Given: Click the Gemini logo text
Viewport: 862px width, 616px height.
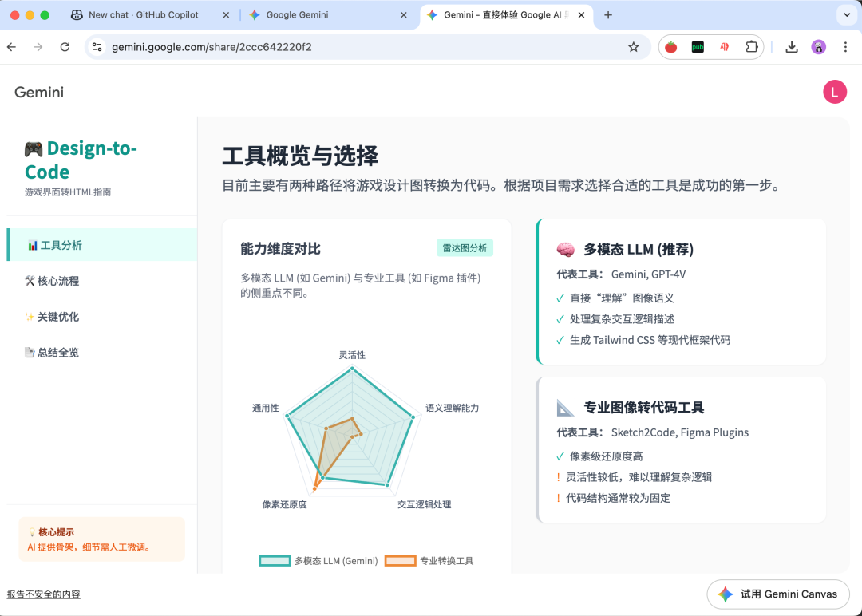Looking at the screenshot, I should point(39,93).
